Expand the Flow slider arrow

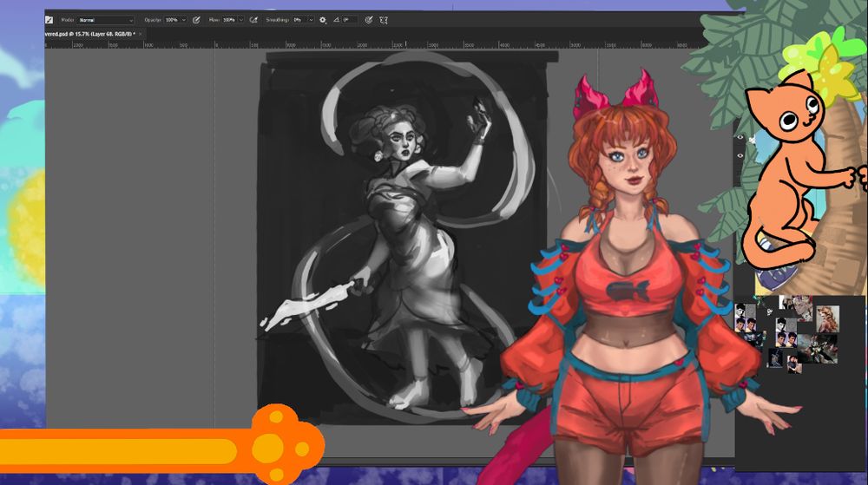coord(240,20)
